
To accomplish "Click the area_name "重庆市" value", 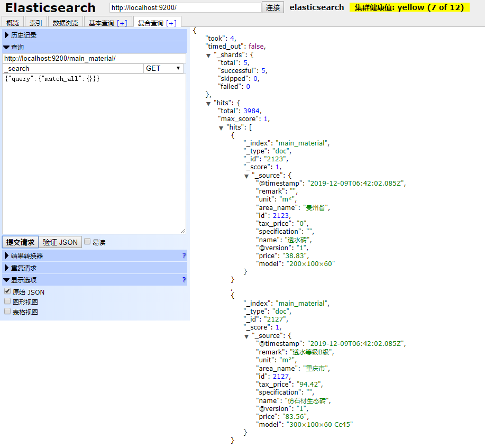I will pos(316,369).
